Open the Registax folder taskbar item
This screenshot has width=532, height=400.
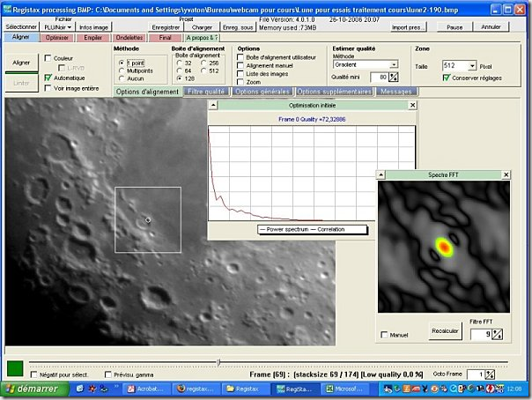[x=246, y=389]
